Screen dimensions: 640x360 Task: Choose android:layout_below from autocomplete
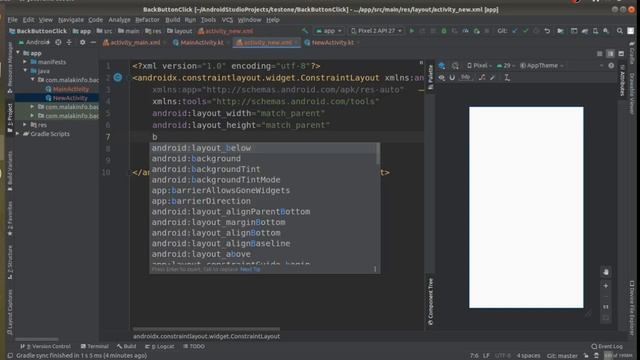click(263, 148)
